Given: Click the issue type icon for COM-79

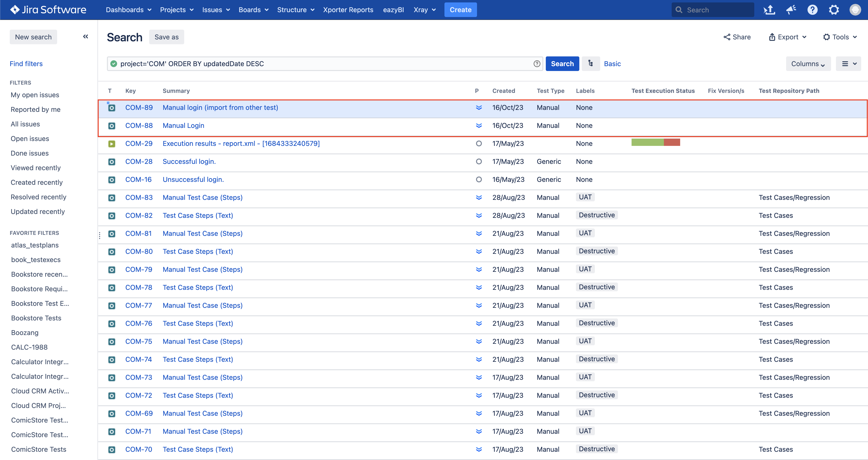Looking at the screenshot, I should [112, 270].
